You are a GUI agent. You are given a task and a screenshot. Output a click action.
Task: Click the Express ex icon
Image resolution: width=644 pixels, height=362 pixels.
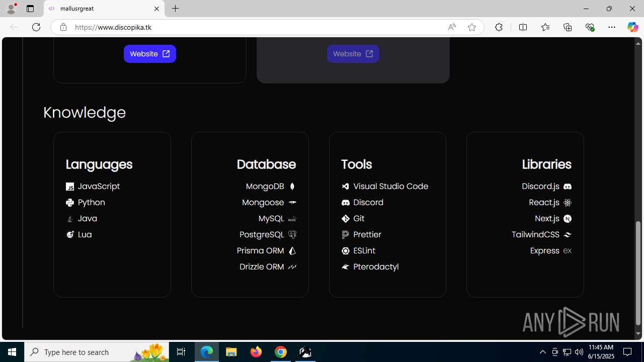tap(568, 251)
